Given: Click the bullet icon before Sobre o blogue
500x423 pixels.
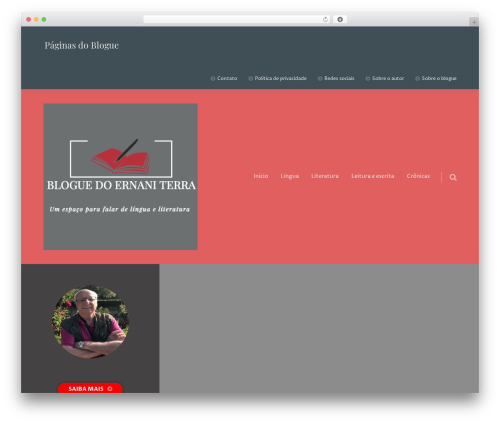Looking at the screenshot, I should 417,79.
